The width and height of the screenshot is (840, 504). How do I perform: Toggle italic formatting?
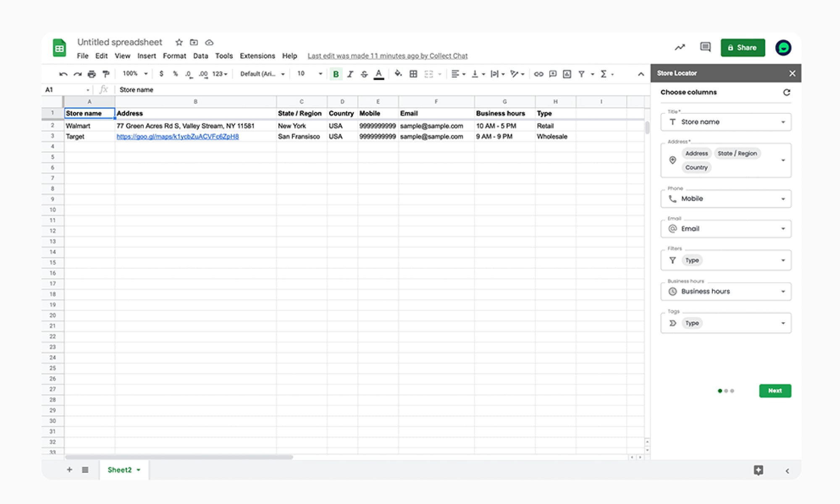pyautogui.click(x=350, y=74)
